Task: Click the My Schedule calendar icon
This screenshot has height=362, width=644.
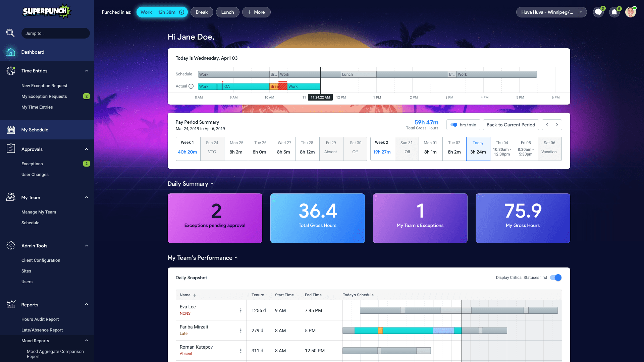Action: point(11,130)
